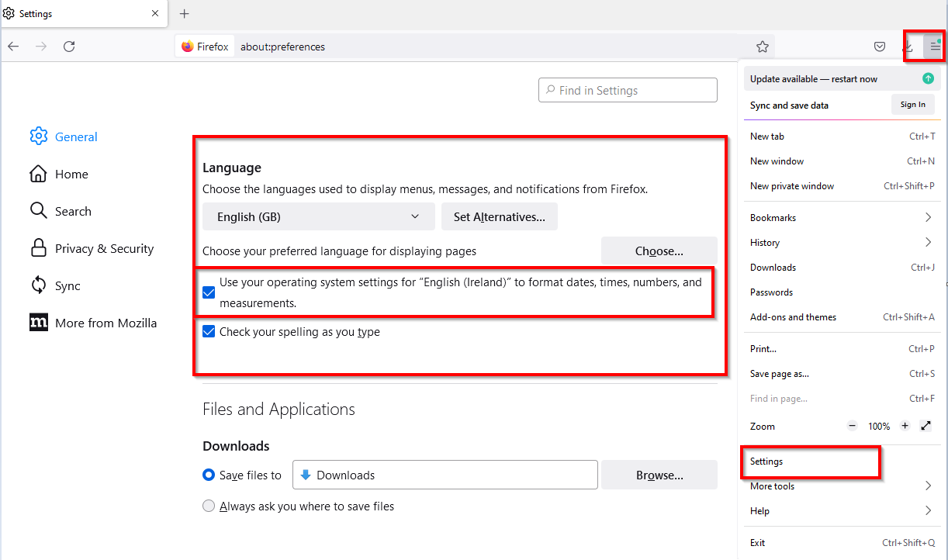Expand the Bookmarks submenu
This screenshot has width=948, height=560.
tap(842, 217)
